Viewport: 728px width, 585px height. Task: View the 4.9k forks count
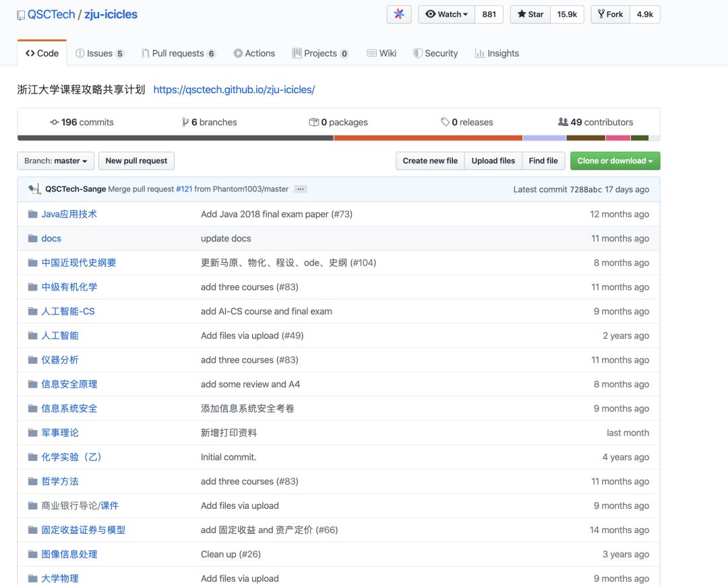point(645,14)
